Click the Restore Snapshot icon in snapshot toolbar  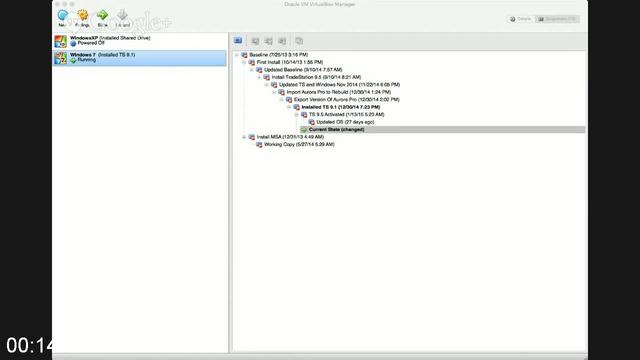click(x=255, y=41)
